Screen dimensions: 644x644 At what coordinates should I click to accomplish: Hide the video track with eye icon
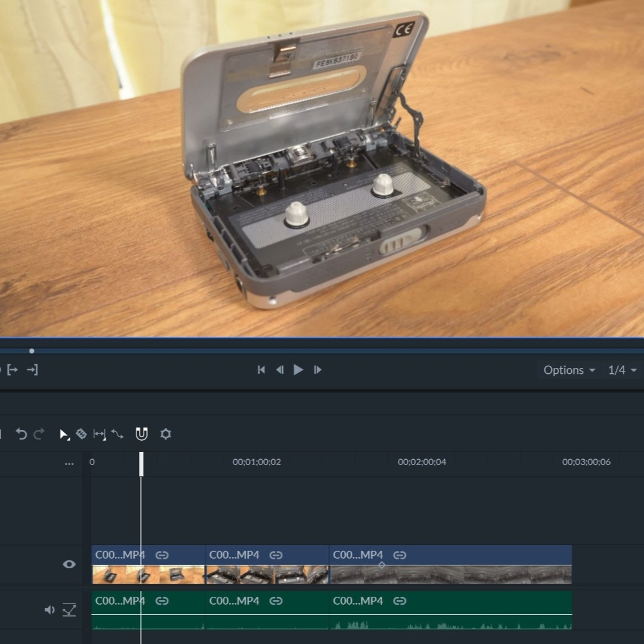69,564
